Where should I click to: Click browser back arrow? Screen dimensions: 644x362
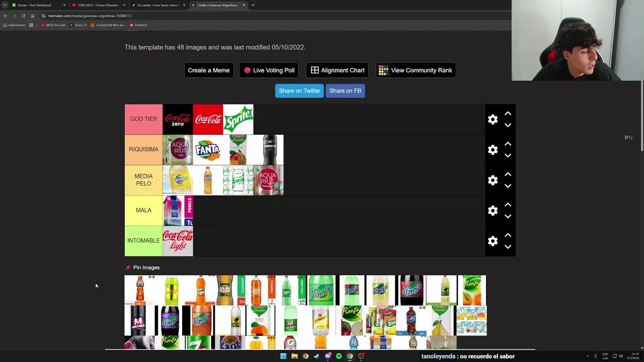[x=6, y=16]
